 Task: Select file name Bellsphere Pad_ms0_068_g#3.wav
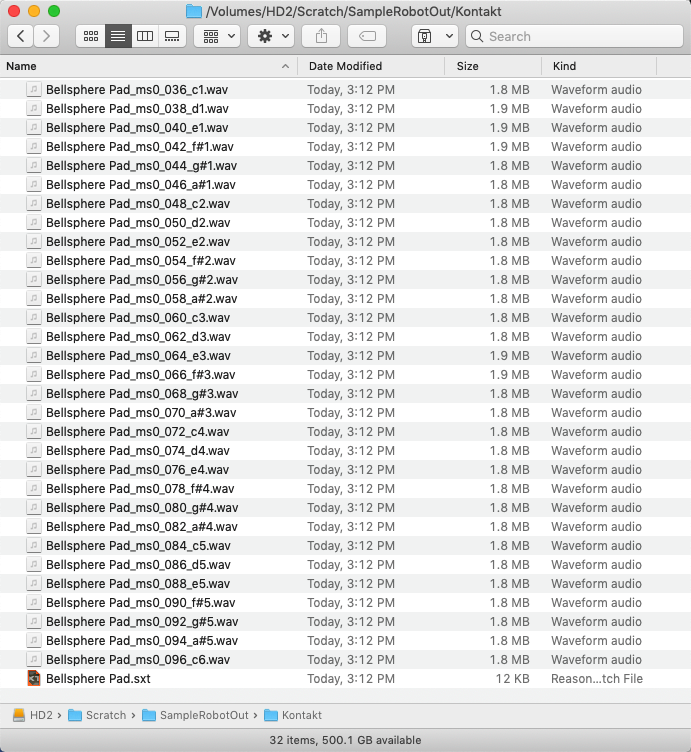[x=142, y=394]
